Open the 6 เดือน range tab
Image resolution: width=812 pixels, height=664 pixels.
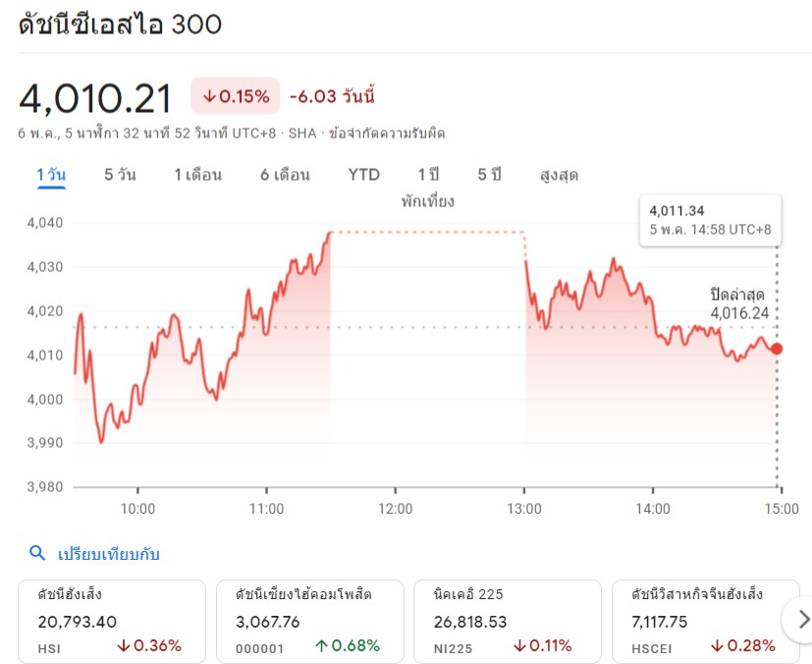[285, 175]
